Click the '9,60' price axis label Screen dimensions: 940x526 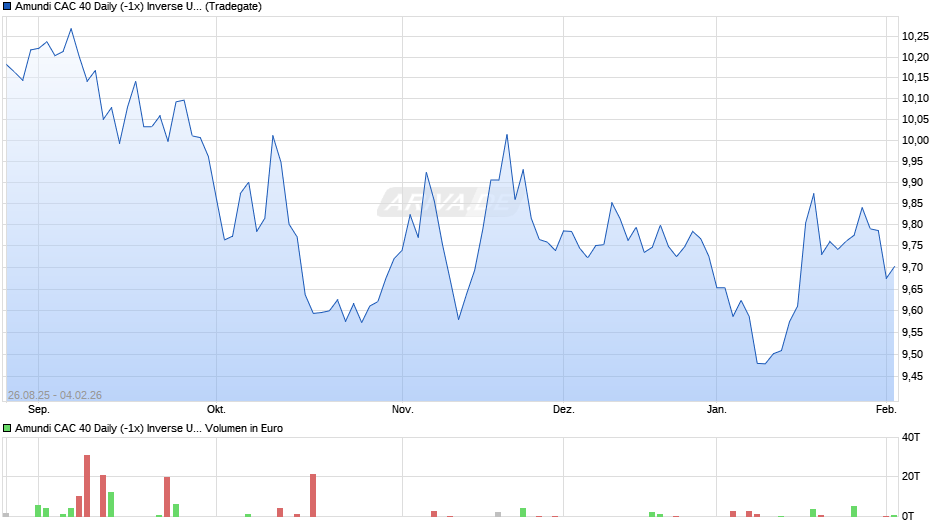click(x=912, y=311)
